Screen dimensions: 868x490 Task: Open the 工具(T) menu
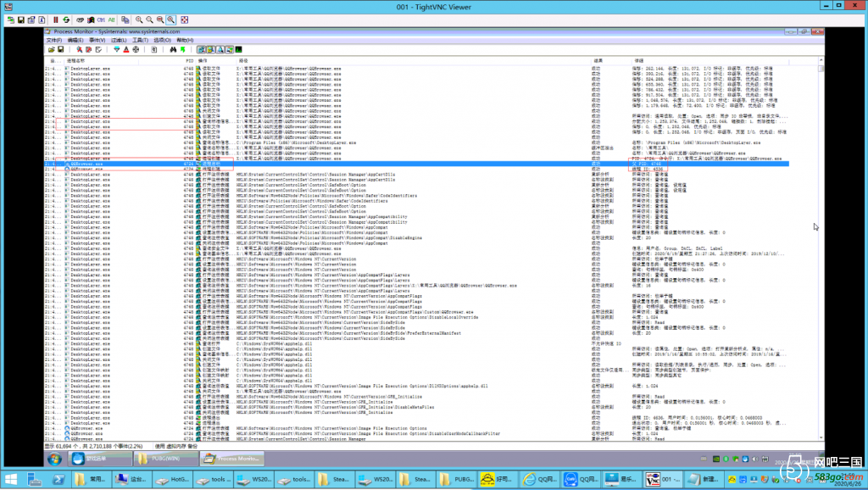coord(140,41)
